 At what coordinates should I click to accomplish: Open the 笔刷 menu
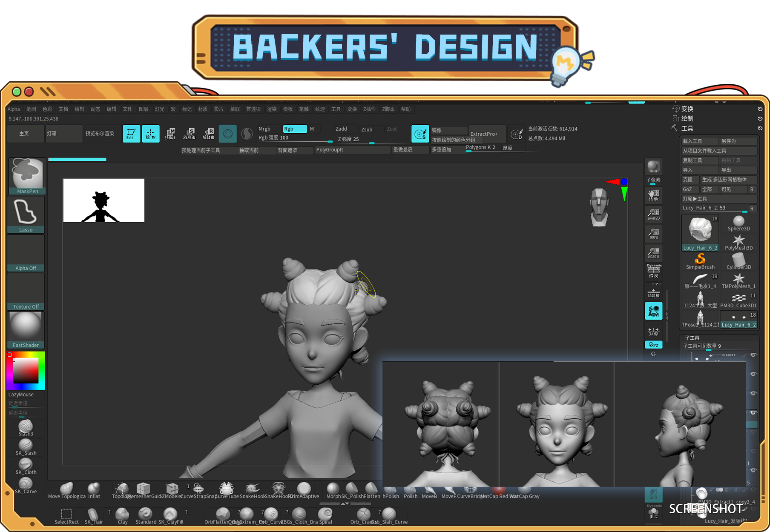(x=31, y=109)
